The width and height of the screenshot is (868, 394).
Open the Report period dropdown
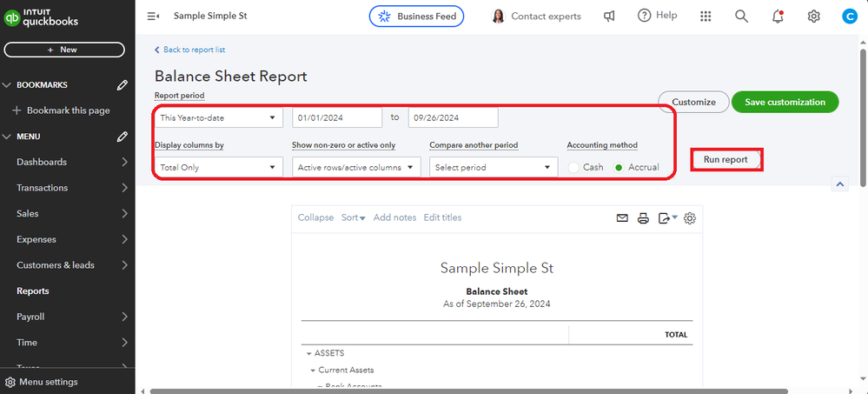pyautogui.click(x=218, y=117)
